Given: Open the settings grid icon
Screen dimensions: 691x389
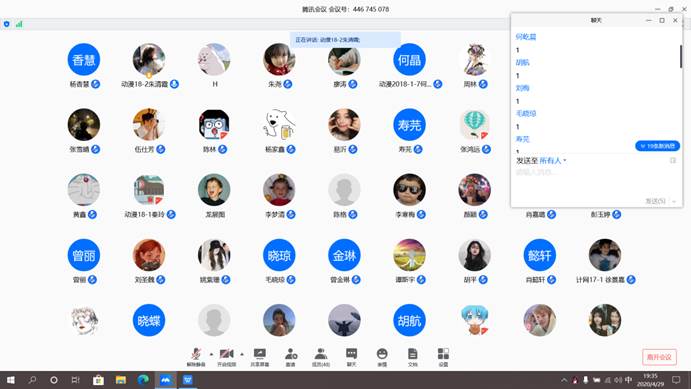Looking at the screenshot, I should tap(443, 357).
